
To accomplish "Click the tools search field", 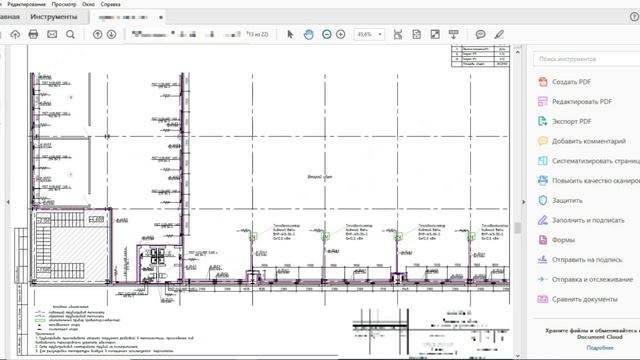I will point(587,59).
